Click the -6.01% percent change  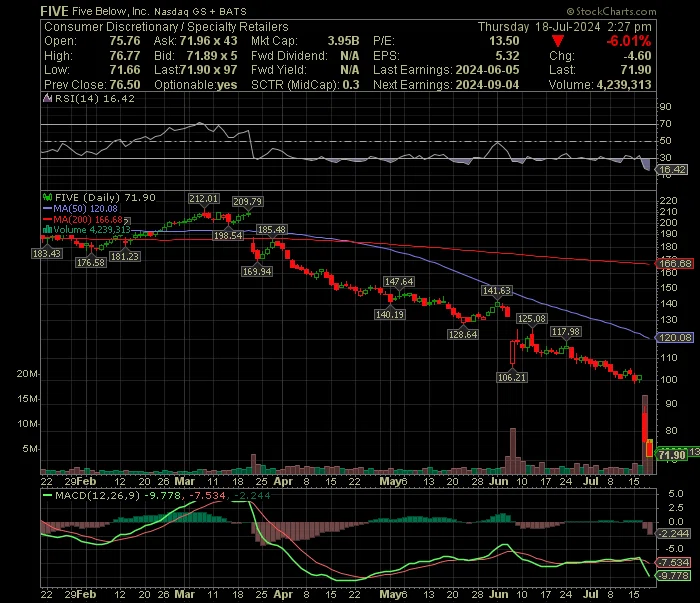[x=629, y=41]
